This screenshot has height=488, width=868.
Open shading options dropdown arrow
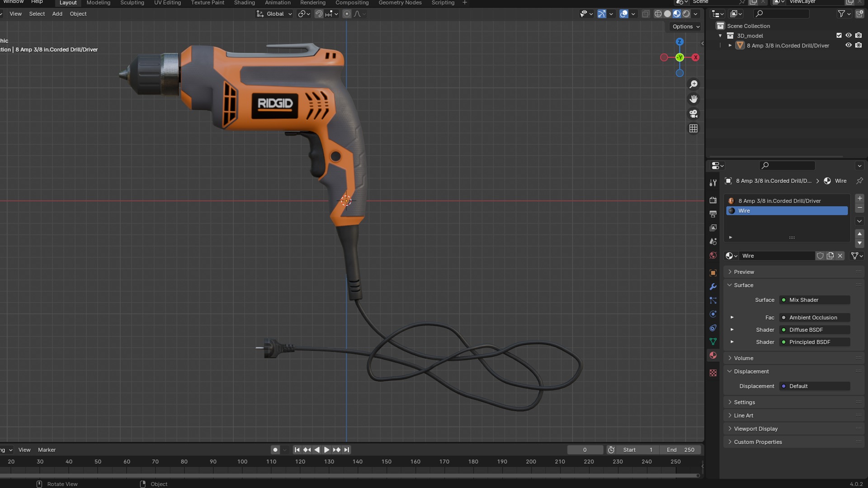[x=696, y=14]
